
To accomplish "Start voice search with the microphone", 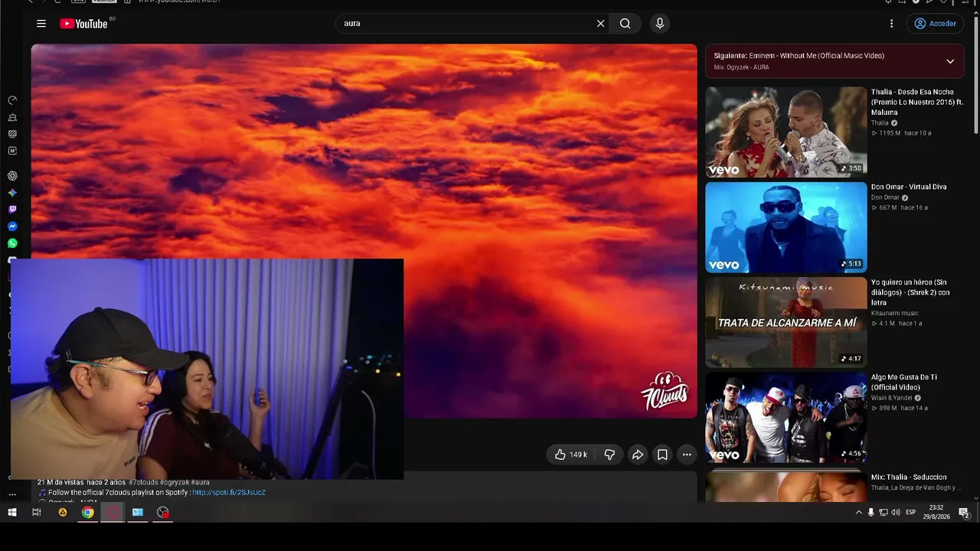I will [x=660, y=24].
